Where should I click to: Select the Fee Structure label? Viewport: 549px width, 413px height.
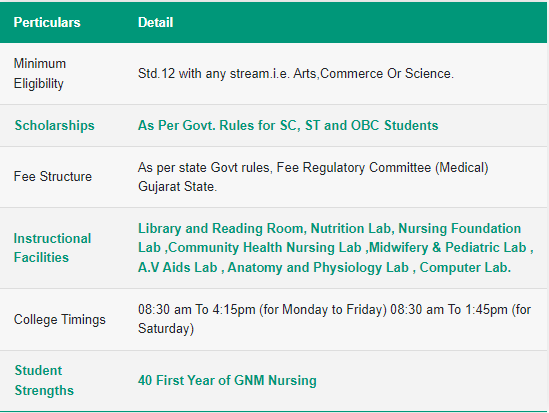(x=53, y=176)
